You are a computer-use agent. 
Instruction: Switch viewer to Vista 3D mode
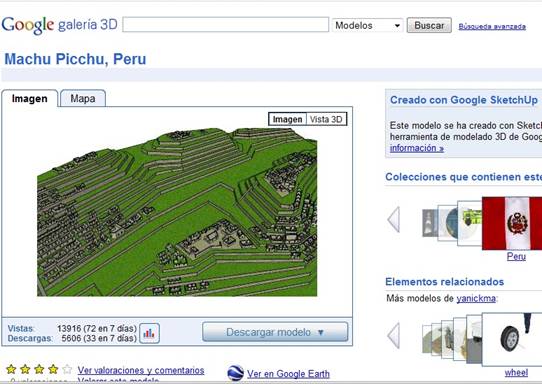pos(326,119)
